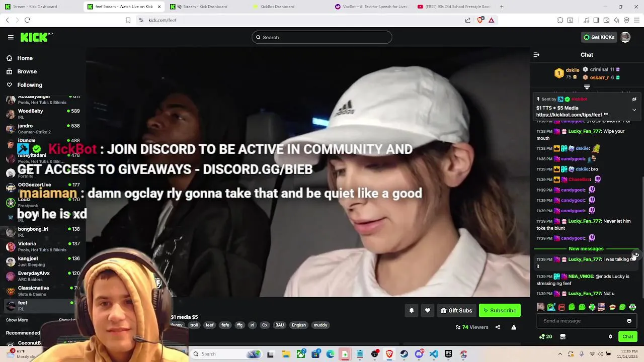Share the stream via share icon
This screenshot has width=644, height=362.
[498, 327]
